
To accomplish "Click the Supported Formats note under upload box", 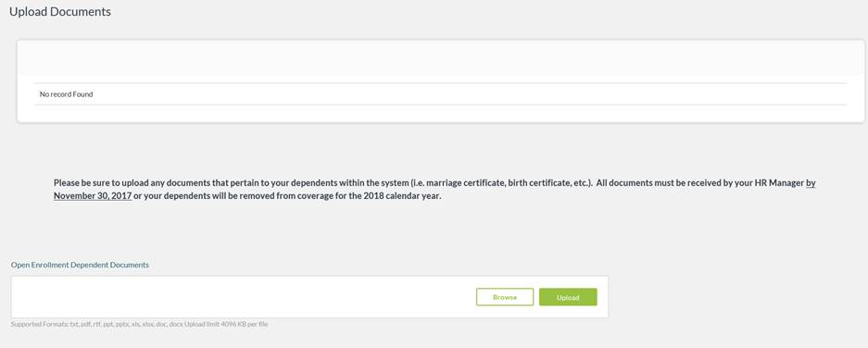I will point(139,324).
